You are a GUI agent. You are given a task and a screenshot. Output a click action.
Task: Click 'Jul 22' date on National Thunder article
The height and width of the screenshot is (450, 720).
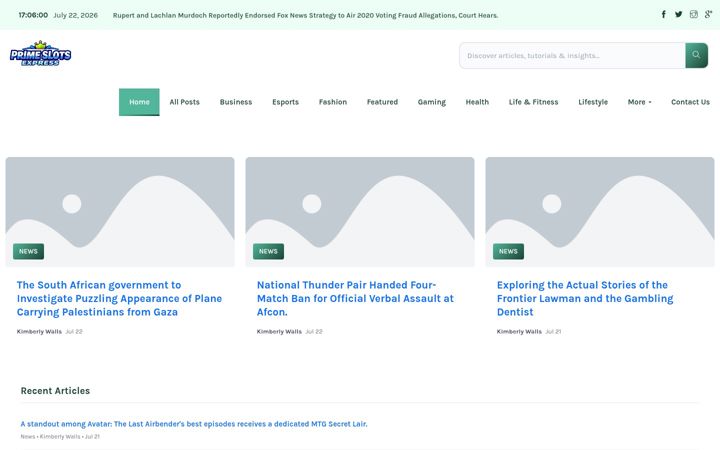coord(314,332)
